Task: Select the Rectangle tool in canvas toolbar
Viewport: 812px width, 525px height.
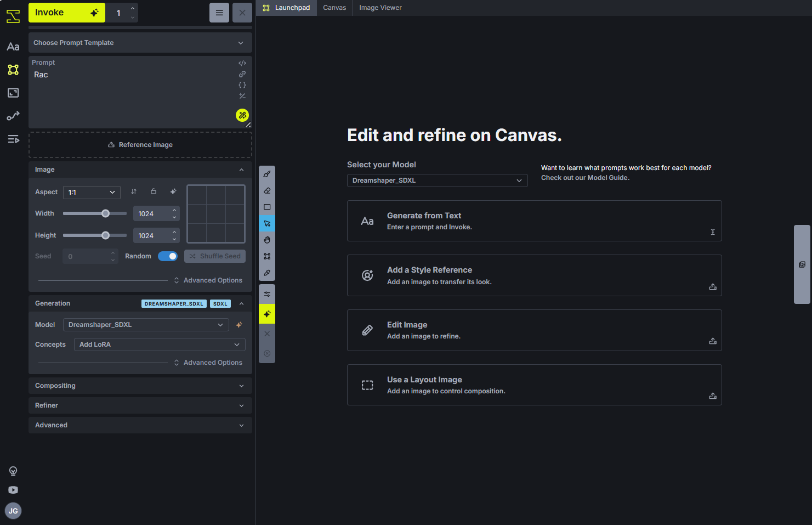Action: pyautogui.click(x=267, y=207)
